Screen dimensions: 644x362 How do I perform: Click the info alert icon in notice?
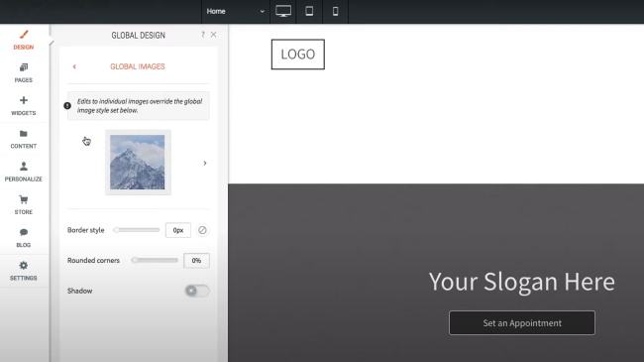pyautogui.click(x=67, y=106)
